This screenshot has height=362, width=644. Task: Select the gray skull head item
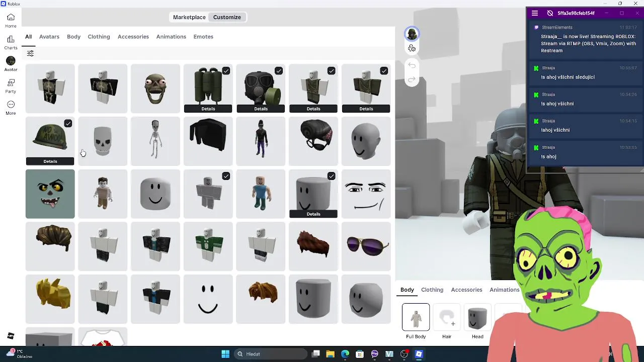103,141
